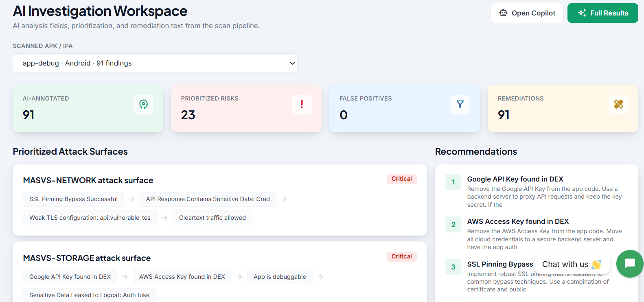The image size is (644, 302).
Task: Open recommendation Google API Key found in DEX
Action: tap(515, 179)
